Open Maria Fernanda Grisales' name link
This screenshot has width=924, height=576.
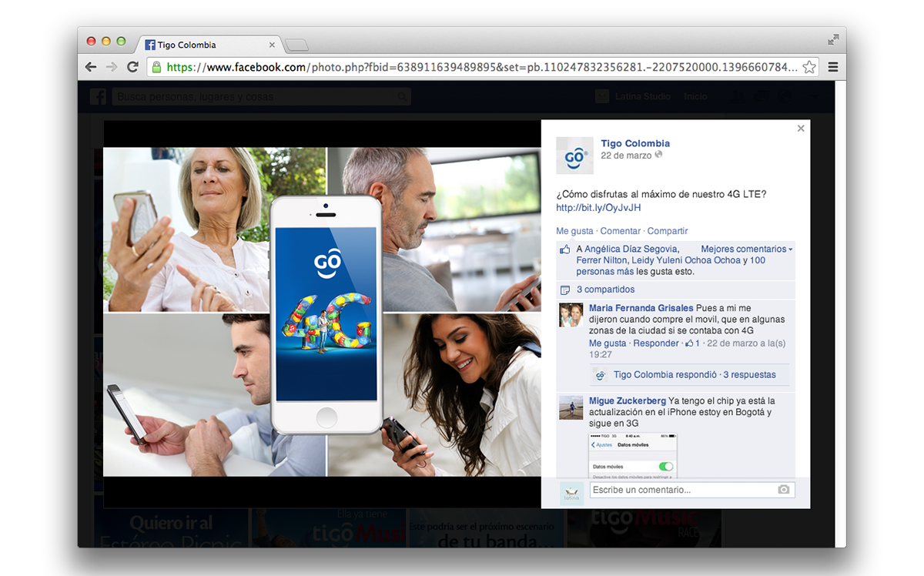pyautogui.click(x=641, y=308)
